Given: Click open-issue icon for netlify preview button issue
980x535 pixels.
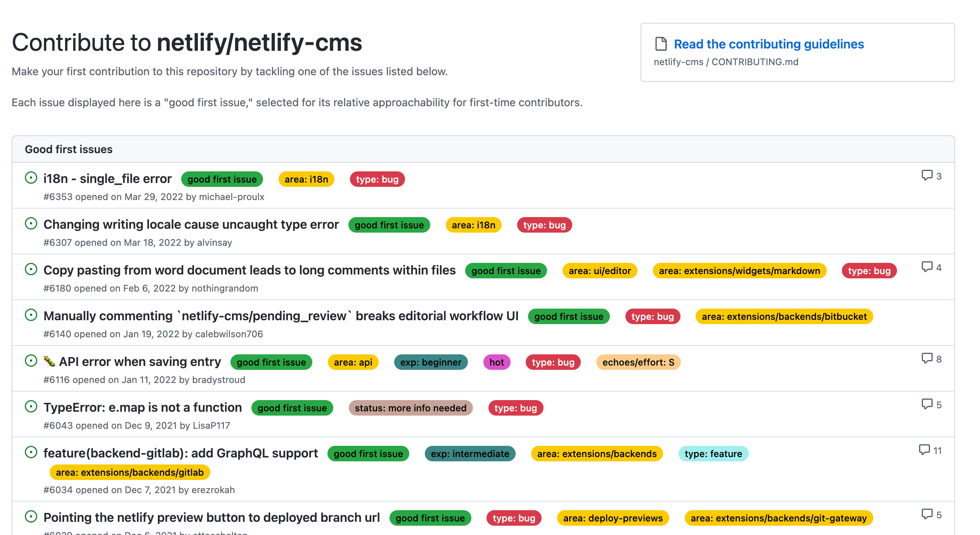Looking at the screenshot, I should pyautogui.click(x=31, y=517).
